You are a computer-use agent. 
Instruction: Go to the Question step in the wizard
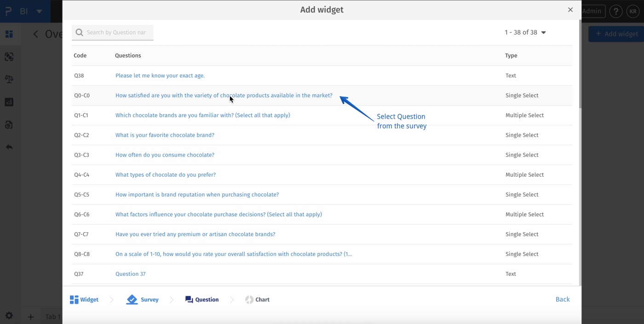tap(201, 299)
